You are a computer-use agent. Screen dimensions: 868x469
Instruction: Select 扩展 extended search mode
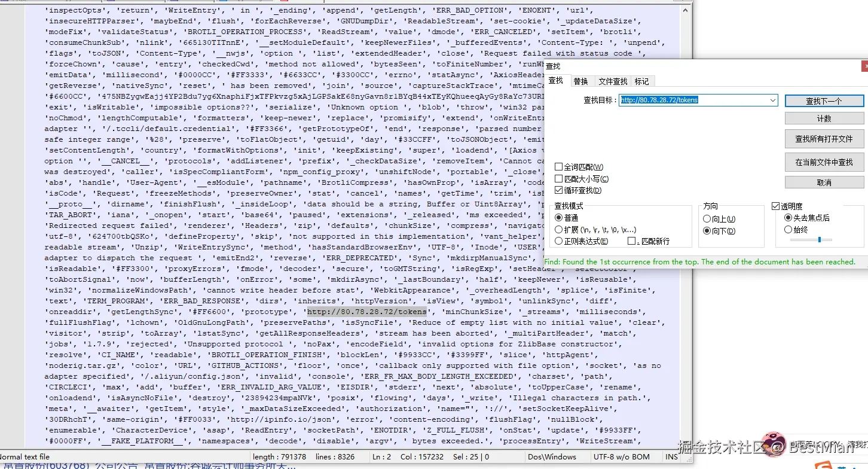(559, 230)
